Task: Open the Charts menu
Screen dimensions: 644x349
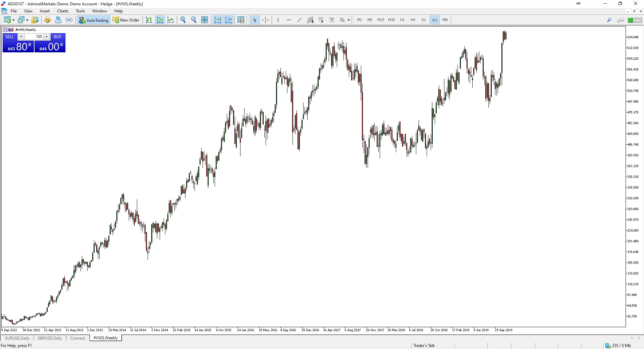Action: 62,11
